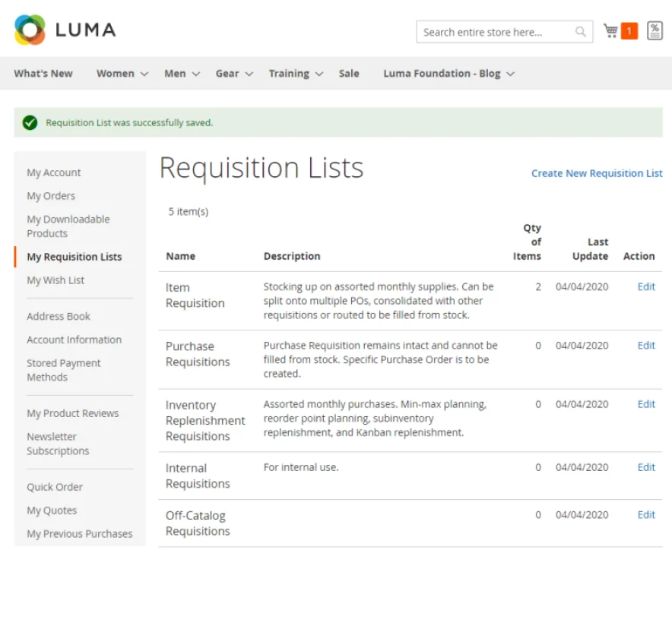Viewport: 672px width, 629px height.
Task: Expand Luma Foundation - Blog chevron
Action: (510, 74)
